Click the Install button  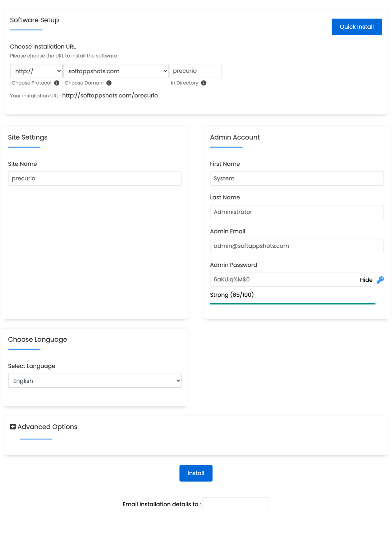(196, 473)
